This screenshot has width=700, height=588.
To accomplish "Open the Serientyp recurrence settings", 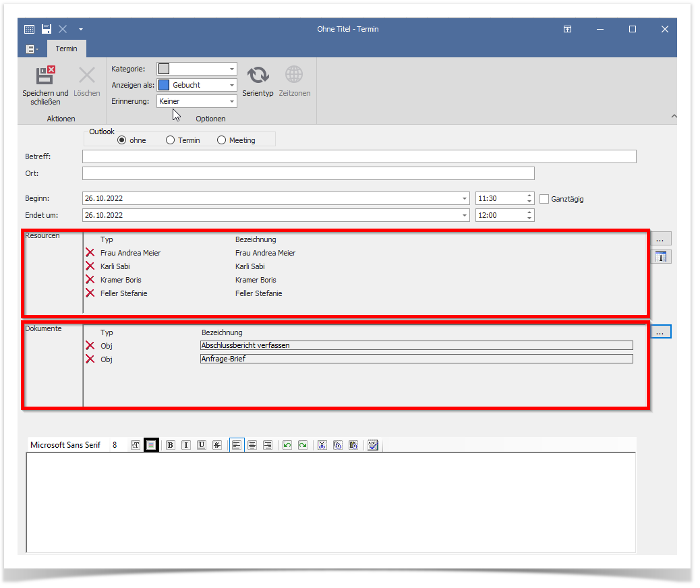I will pyautogui.click(x=258, y=82).
